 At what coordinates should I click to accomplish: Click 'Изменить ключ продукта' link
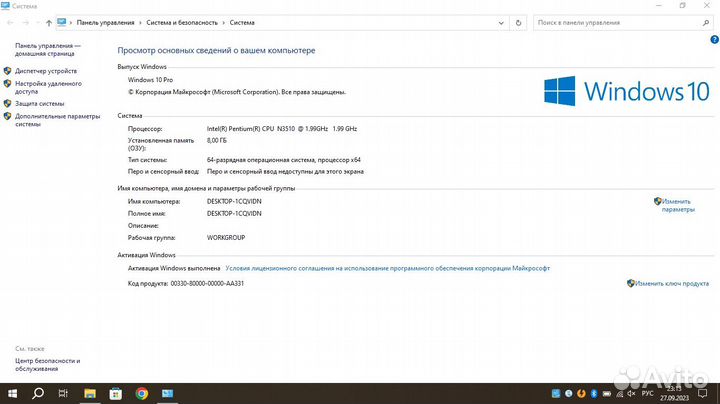(x=672, y=283)
